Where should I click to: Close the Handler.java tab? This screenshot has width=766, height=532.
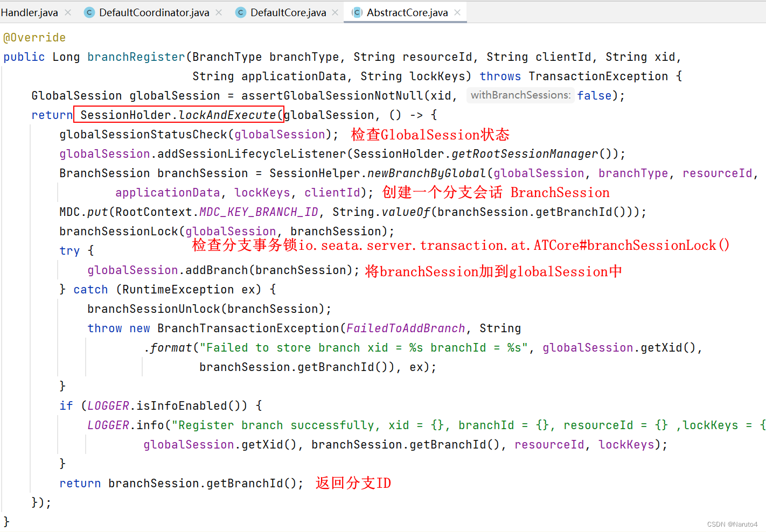tap(68, 12)
